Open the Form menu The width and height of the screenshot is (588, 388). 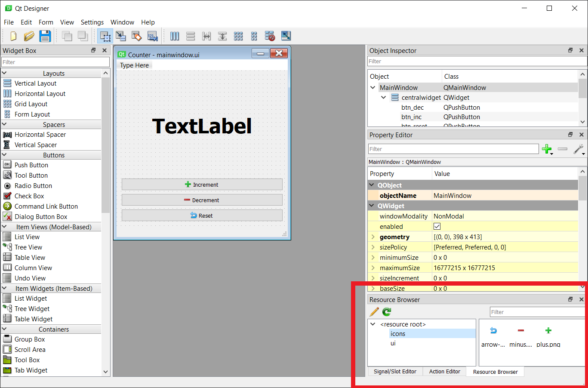click(46, 22)
